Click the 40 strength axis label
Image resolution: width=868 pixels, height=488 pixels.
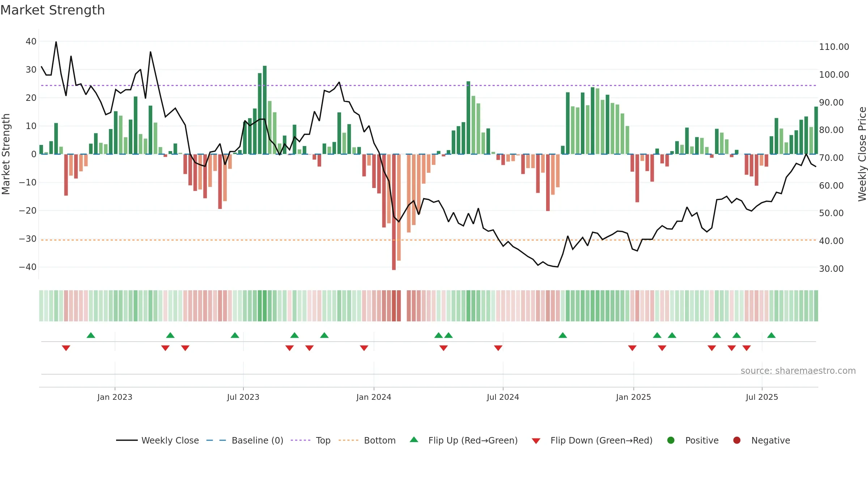pyautogui.click(x=31, y=42)
